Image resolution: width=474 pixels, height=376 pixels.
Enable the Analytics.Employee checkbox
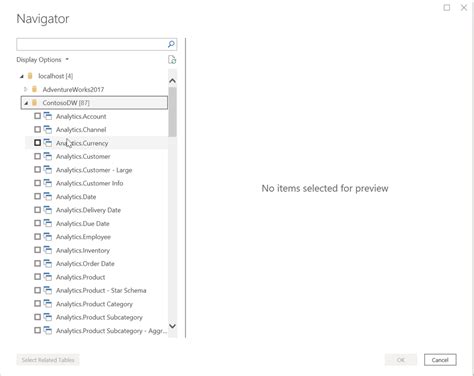tap(37, 237)
